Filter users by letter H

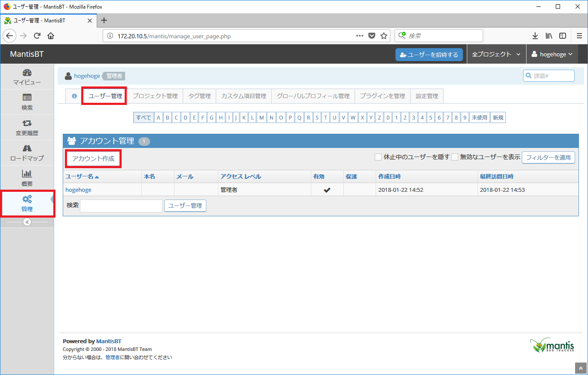click(220, 117)
